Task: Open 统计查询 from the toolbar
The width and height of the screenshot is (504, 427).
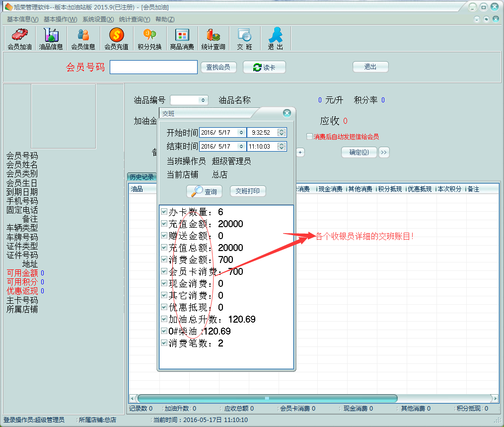Action: [x=213, y=39]
